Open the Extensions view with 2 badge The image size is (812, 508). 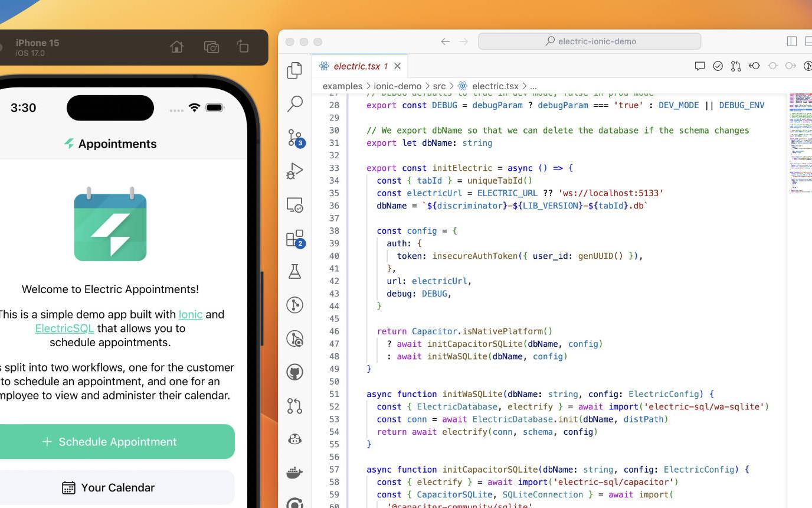click(294, 238)
